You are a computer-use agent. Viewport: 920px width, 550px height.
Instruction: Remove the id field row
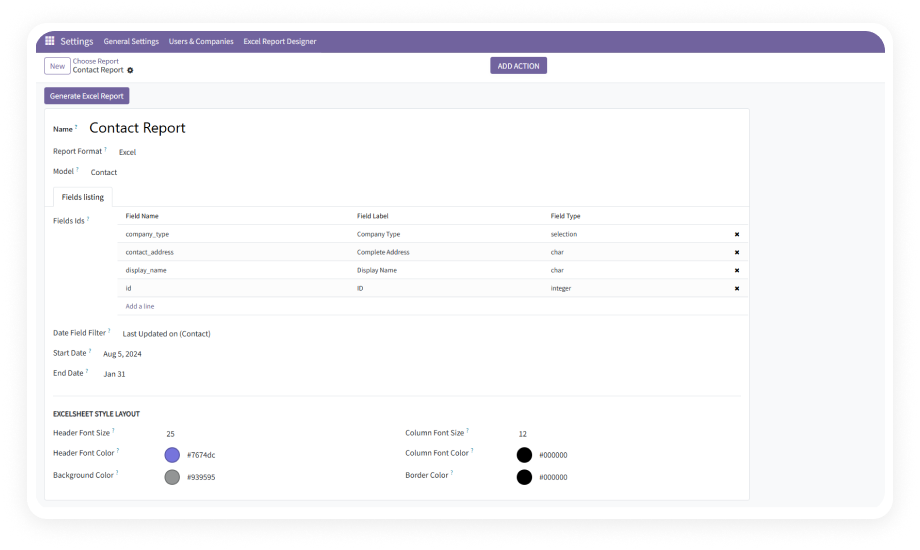[x=737, y=289]
